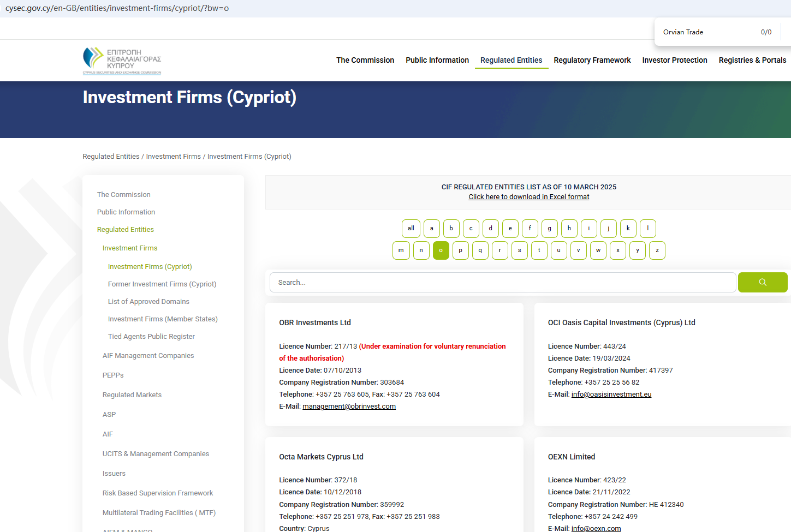Open Former Investment Firms (Cypriot) sidebar item
791x532 pixels.
(162, 284)
